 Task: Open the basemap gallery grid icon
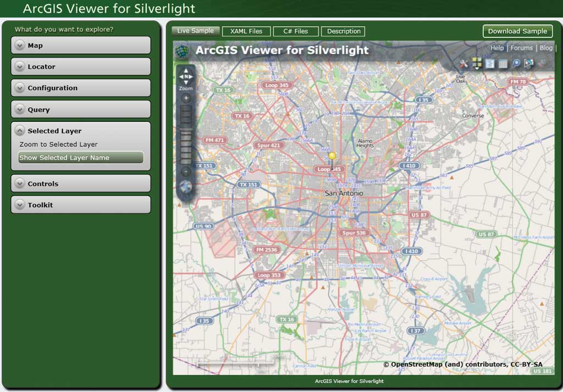coord(477,63)
